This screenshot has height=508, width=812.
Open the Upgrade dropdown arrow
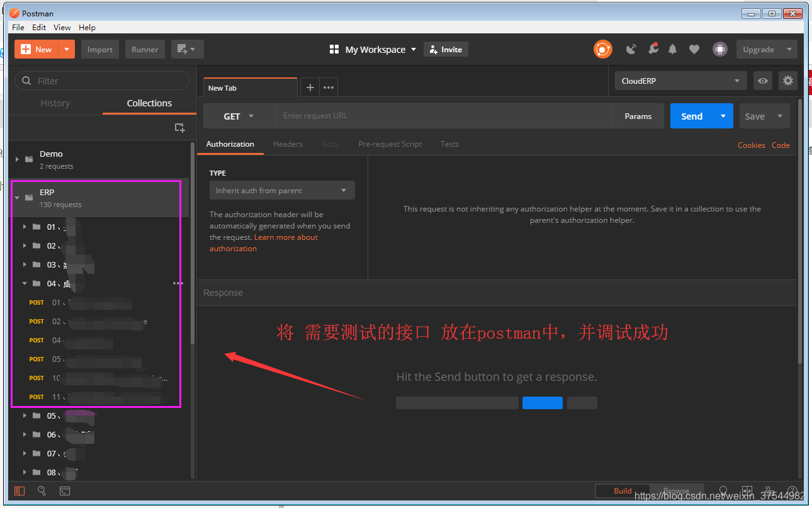point(789,49)
